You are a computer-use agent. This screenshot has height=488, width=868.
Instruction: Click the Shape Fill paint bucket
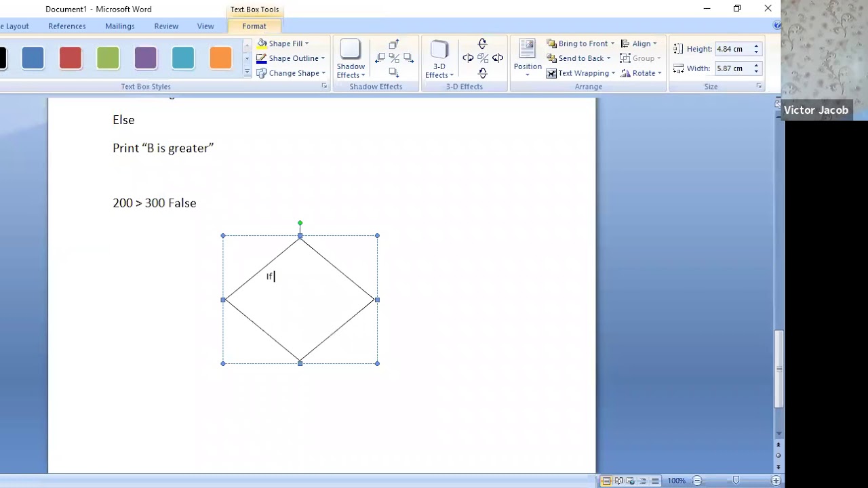[262, 43]
